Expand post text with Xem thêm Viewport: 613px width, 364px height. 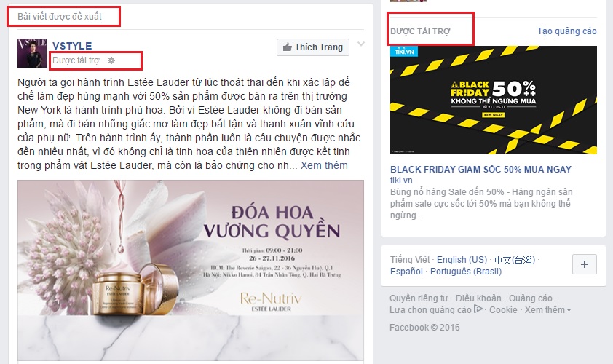click(x=324, y=165)
